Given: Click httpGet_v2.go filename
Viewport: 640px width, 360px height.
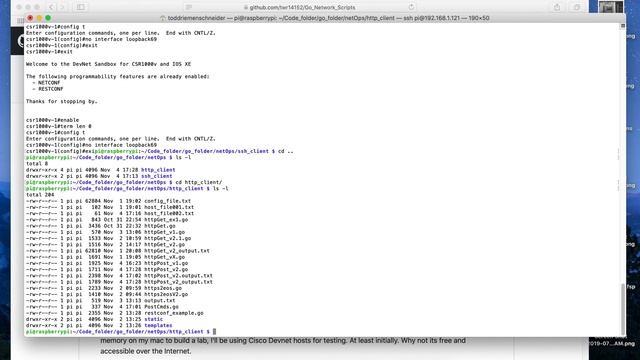Looking at the screenshot, I should (x=164, y=244).
